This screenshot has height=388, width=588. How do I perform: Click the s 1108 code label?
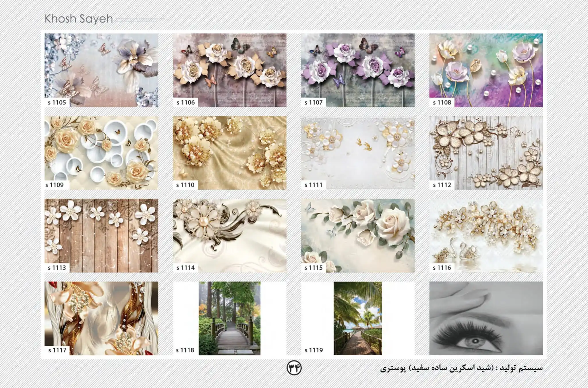click(x=442, y=102)
